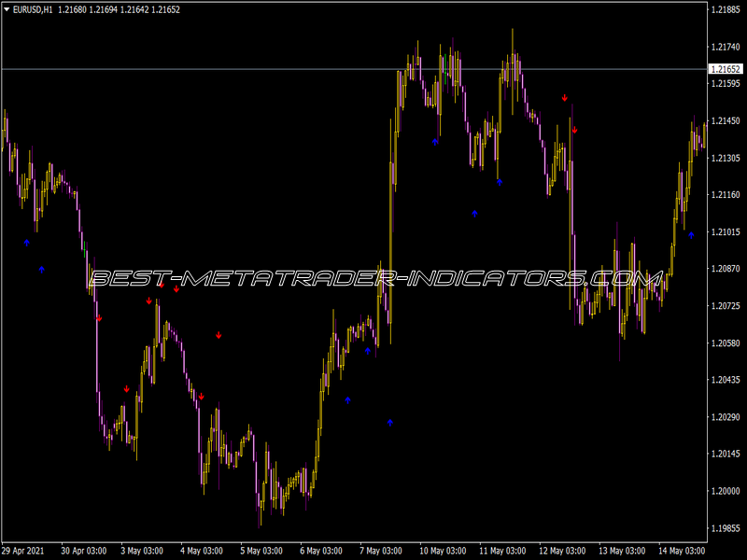
Task: Select the low value 1.21642 in header
Action: [x=134, y=9]
